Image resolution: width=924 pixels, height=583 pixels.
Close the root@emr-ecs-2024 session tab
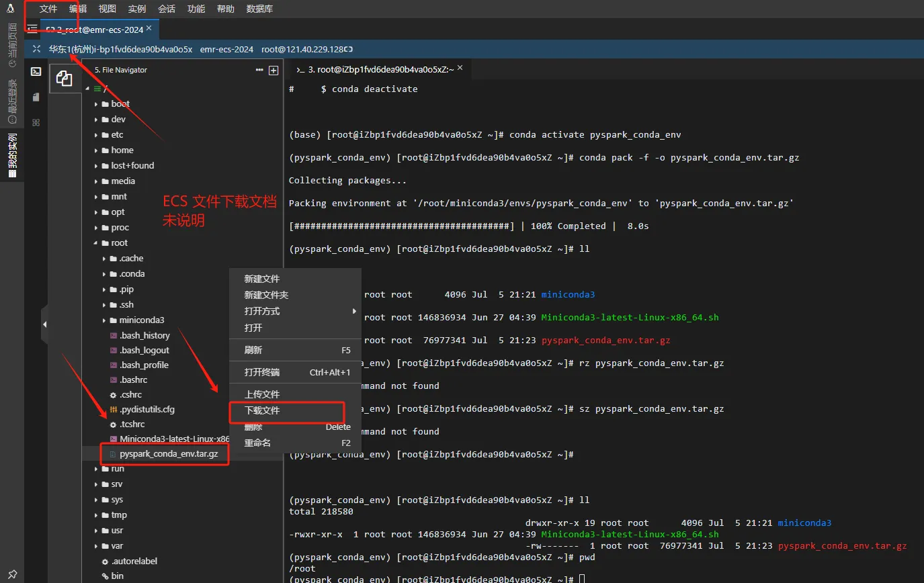149,28
